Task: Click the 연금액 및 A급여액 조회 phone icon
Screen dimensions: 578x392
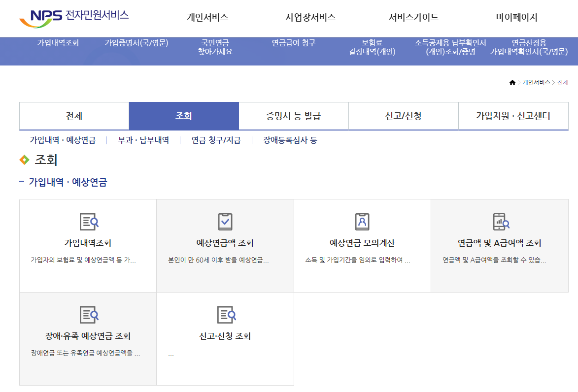Action: pyautogui.click(x=499, y=221)
